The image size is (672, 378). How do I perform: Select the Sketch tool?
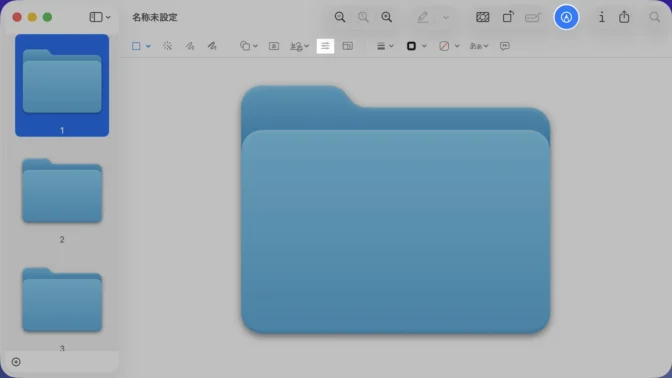pyautogui.click(x=190, y=46)
